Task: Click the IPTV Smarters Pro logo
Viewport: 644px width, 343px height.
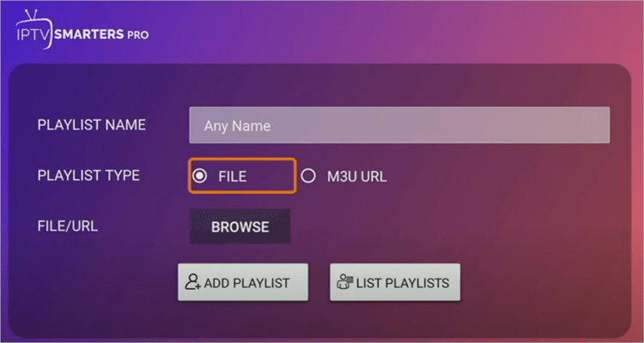Action: coord(82,29)
